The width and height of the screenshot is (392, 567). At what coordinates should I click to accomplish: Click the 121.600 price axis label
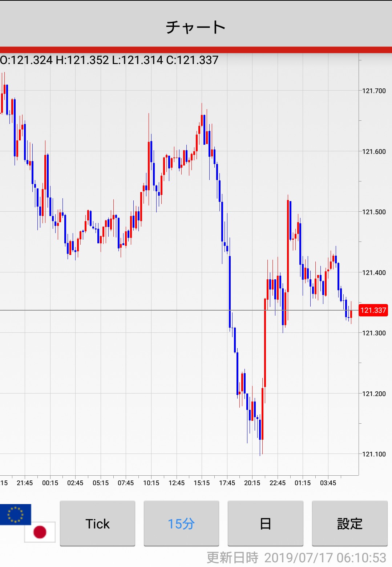374,152
